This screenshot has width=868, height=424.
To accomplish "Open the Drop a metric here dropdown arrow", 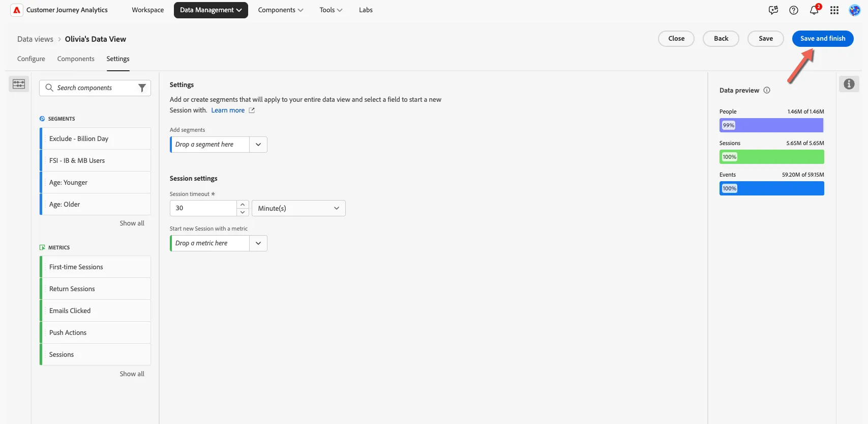I will [258, 243].
